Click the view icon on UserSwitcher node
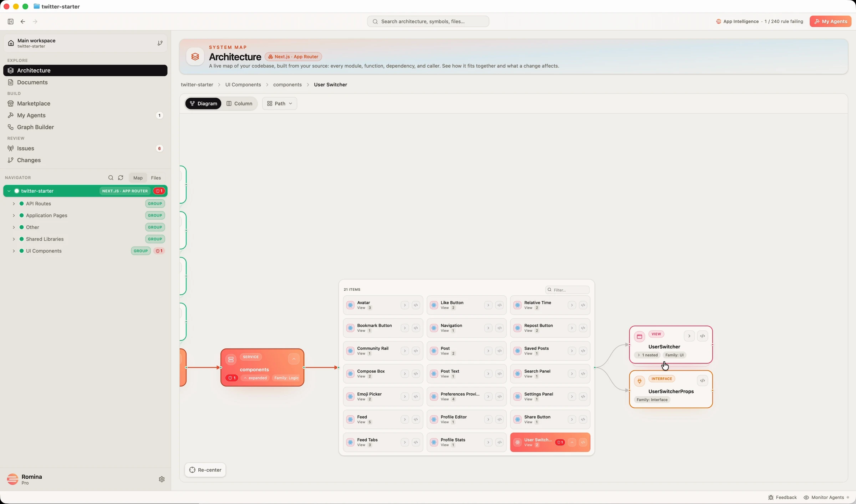The width and height of the screenshot is (856, 504). (x=640, y=336)
